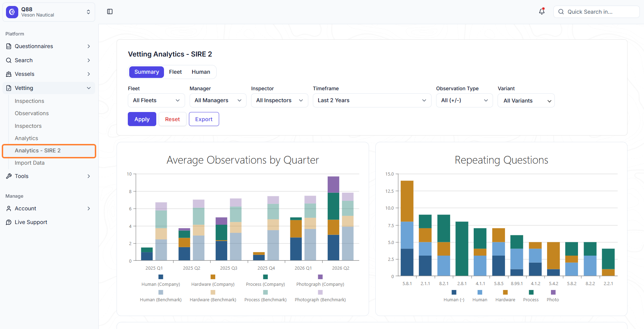Expand the Questionnaires menu chevron
The height and width of the screenshot is (329, 644).
(89, 46)
